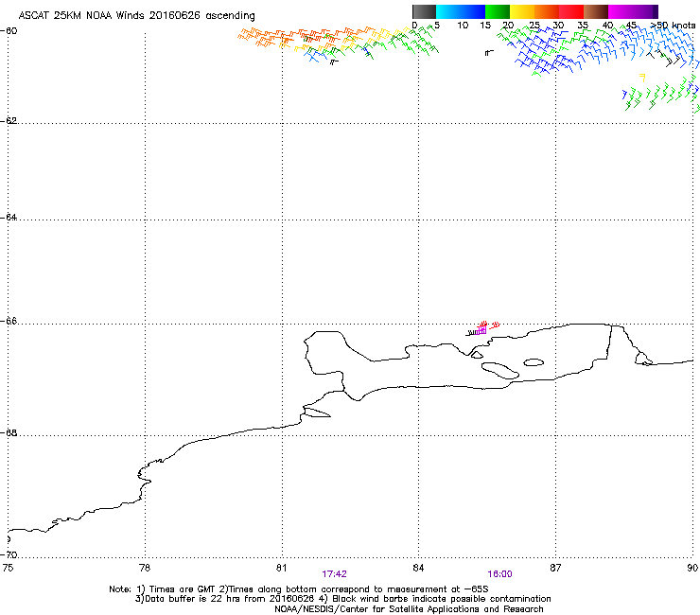Click the 90 longitude axis label

(692, 568)
